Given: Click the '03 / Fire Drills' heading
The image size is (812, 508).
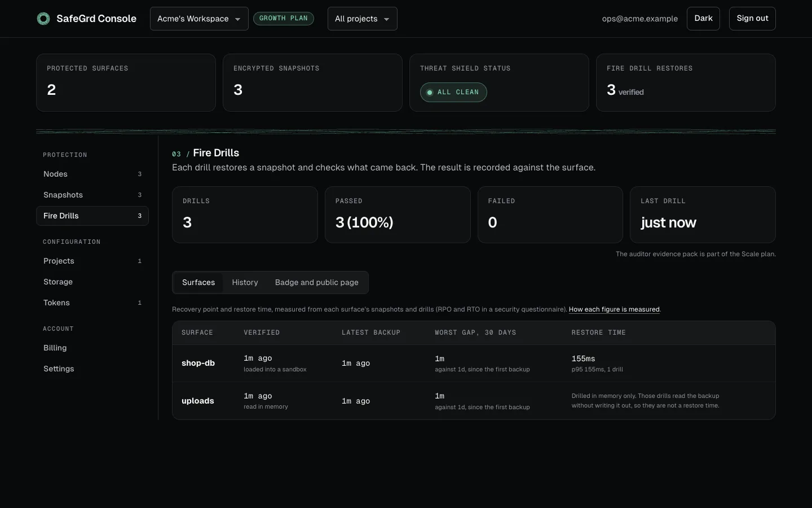Looking at the screenshot, I should click(205, 153).
